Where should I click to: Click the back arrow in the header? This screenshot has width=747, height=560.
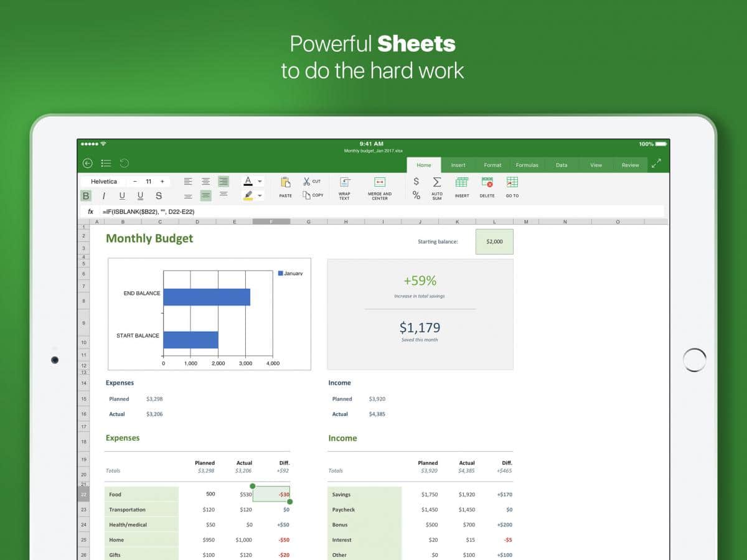(x=88, y=163)
